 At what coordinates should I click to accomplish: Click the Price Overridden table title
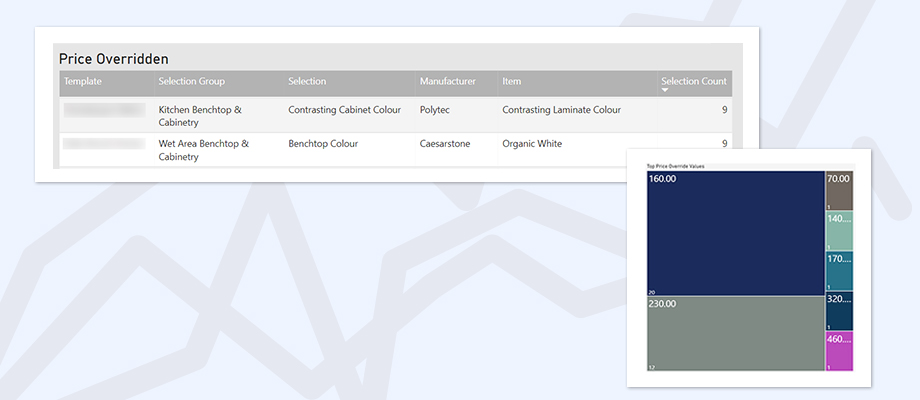point(114,59)
